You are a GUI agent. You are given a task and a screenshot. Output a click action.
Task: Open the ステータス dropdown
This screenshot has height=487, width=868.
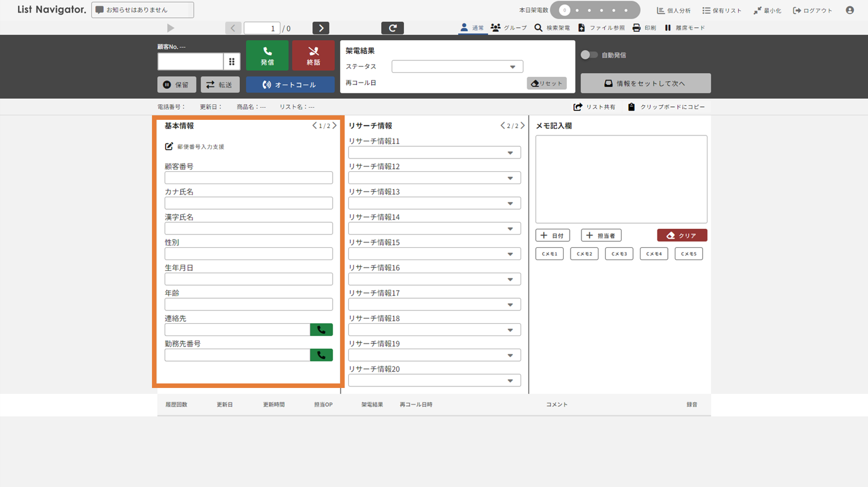(x=457, y=67)
